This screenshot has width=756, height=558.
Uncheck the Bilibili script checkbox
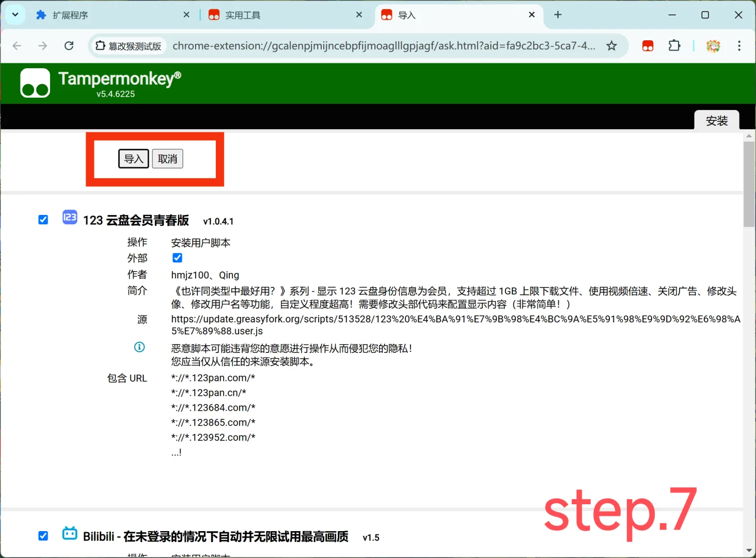[43, 536]
